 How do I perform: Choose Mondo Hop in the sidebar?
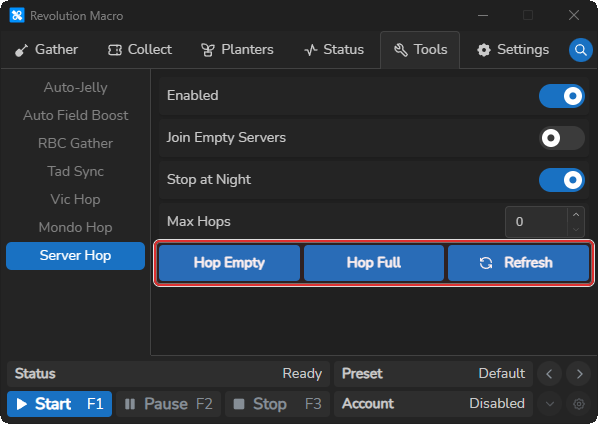click(76, 228)
